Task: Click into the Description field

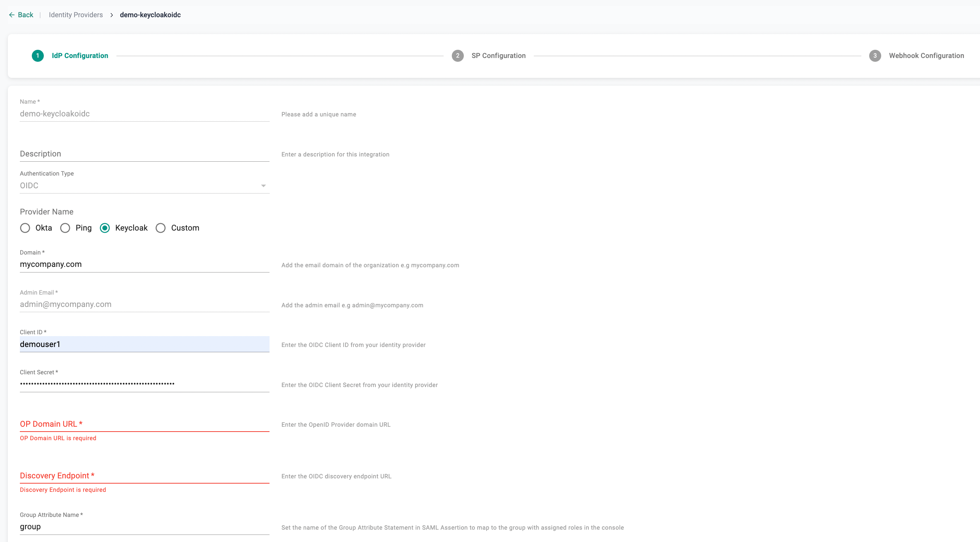Action: pyautogui.click(x=144, y=154)
